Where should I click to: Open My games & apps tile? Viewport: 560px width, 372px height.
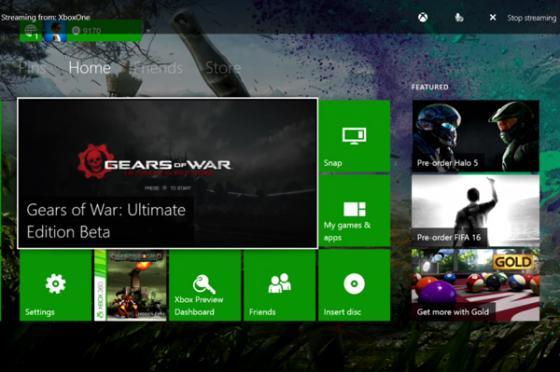[x=355, y=211]
